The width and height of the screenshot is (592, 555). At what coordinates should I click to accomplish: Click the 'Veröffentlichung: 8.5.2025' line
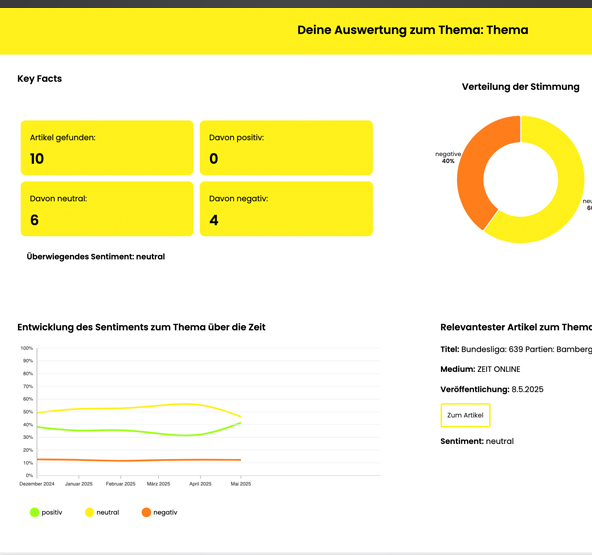[492, 389]
